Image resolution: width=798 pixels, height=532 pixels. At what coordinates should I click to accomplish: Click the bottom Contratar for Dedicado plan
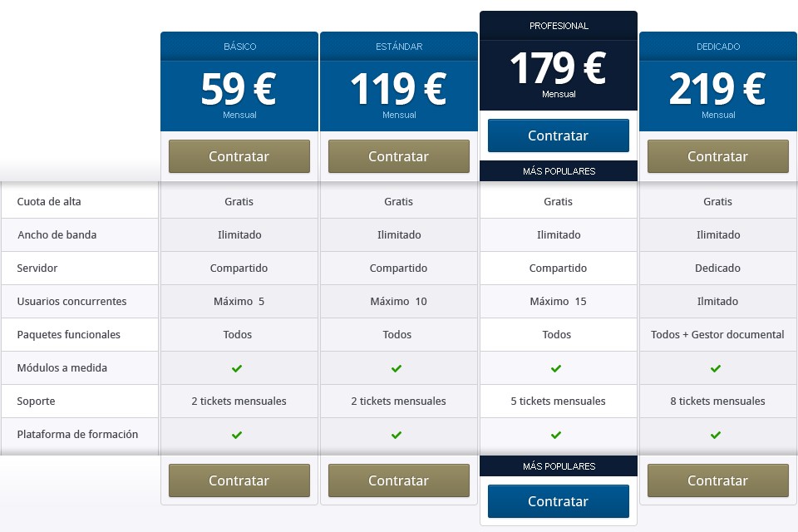(x=717, y=480)
